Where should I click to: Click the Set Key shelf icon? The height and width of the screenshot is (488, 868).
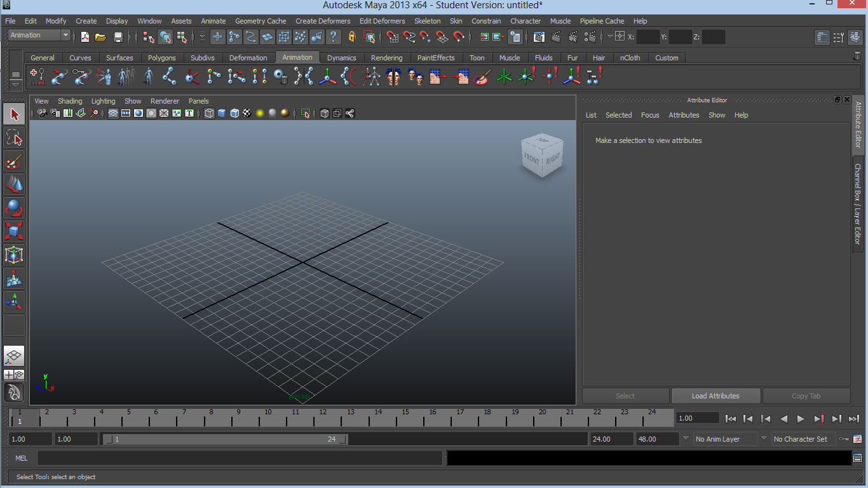pos(37,77)
